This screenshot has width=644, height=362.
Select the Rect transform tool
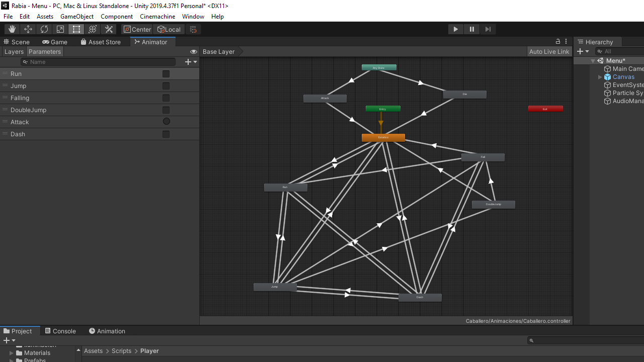76,29
